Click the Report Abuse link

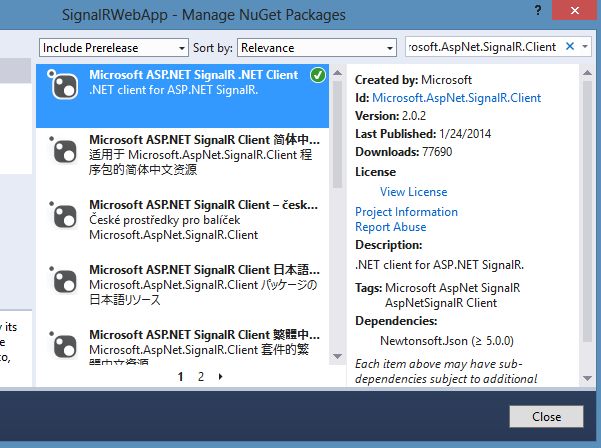tap(391, 227)
